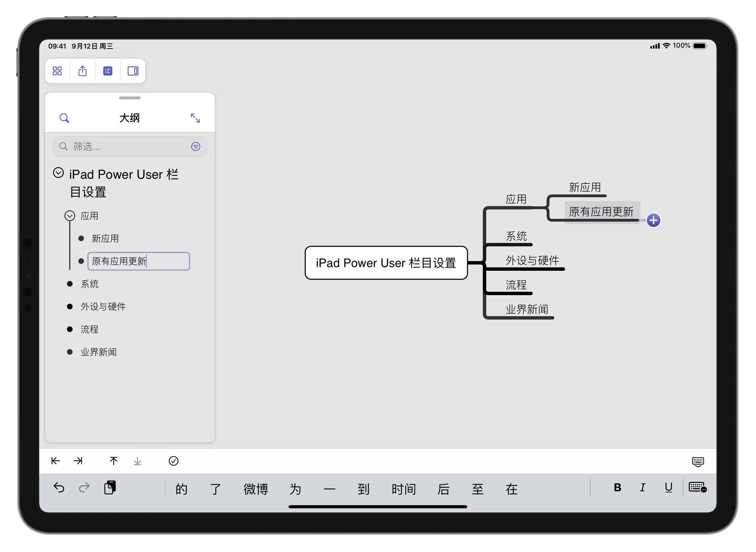
Task: Choose 微博 keyboard suggestion
Action: 256,489
